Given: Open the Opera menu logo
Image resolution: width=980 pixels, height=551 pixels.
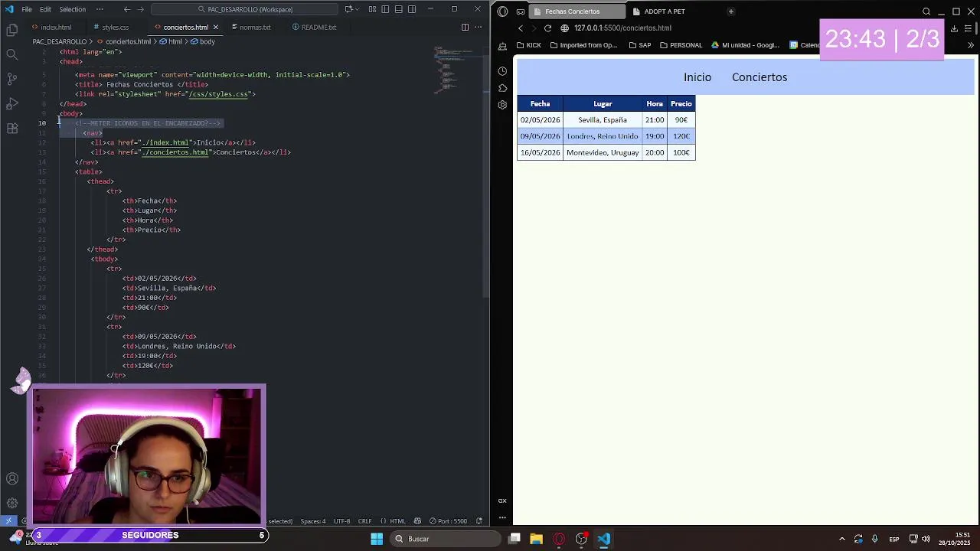Looking at the screenshot, I should (503, 11).
